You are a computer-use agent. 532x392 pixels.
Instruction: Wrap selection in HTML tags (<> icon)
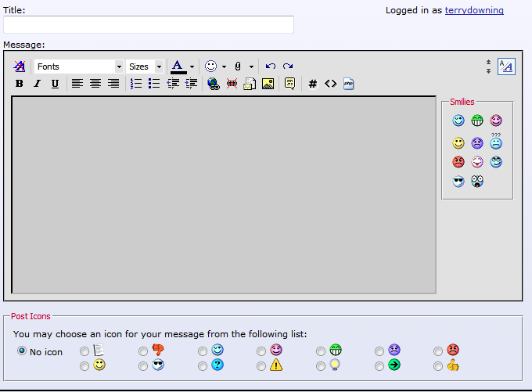coord(330,84)
